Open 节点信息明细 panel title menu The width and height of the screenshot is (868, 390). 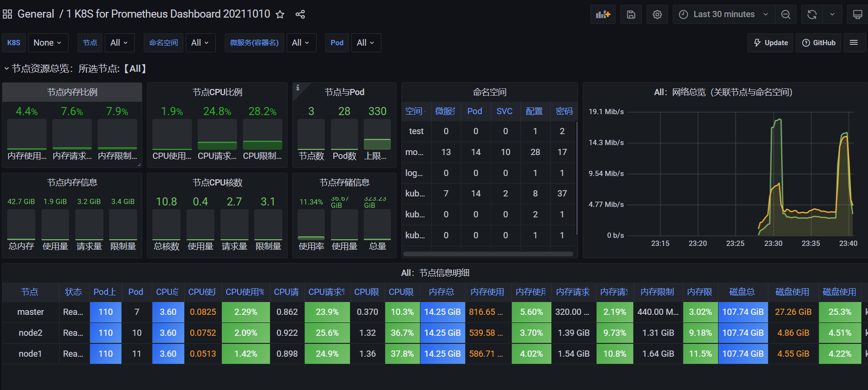(x=435, y=273)
